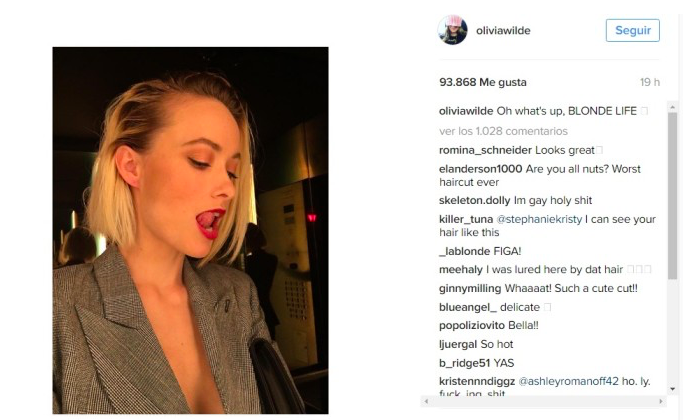The width and height of the screenshot is (683, 420).
Task: Click the comments scrollbar up arrow
Action: pos(672,107)
